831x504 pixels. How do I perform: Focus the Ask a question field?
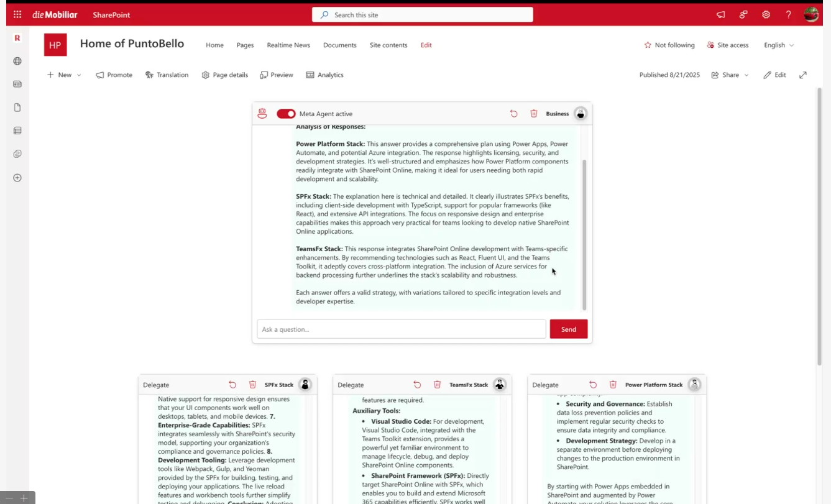click(402, 329)
